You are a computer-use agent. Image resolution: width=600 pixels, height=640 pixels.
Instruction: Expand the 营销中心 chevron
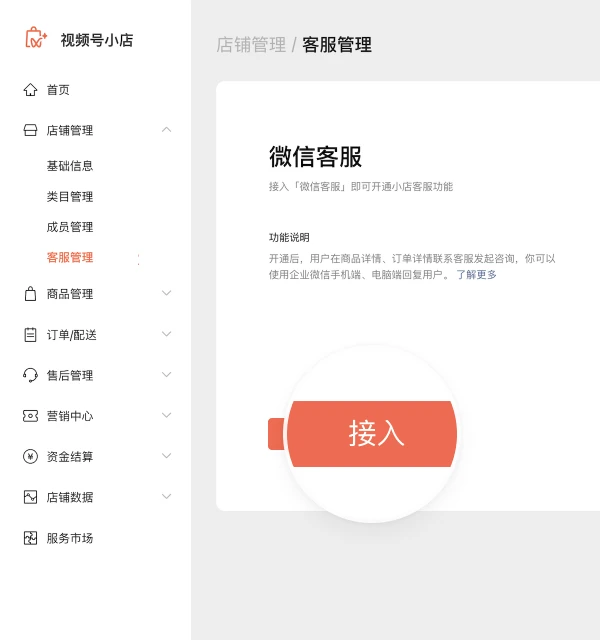click(x=166, y=415)
